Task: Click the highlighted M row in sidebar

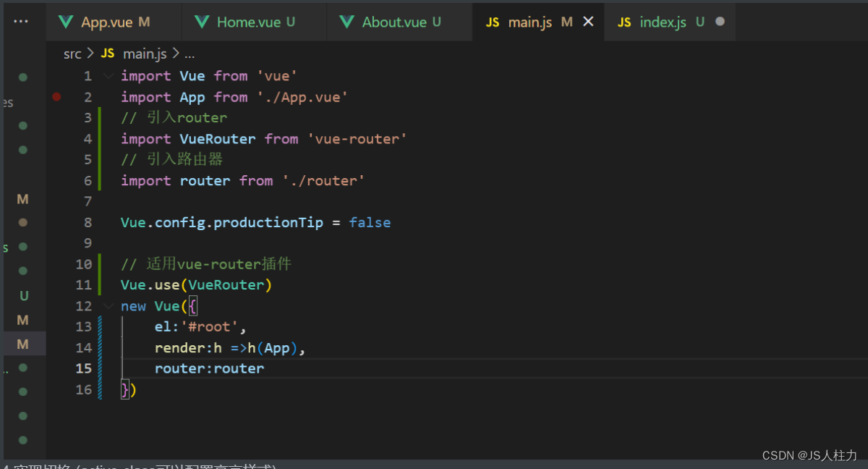Action: coord(23,344)
